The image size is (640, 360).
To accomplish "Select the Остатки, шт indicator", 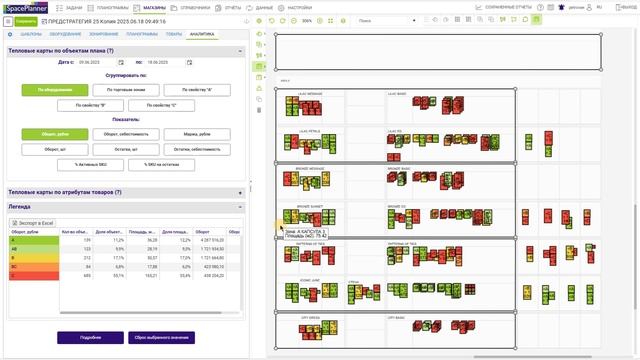I will tap(126, 149).
